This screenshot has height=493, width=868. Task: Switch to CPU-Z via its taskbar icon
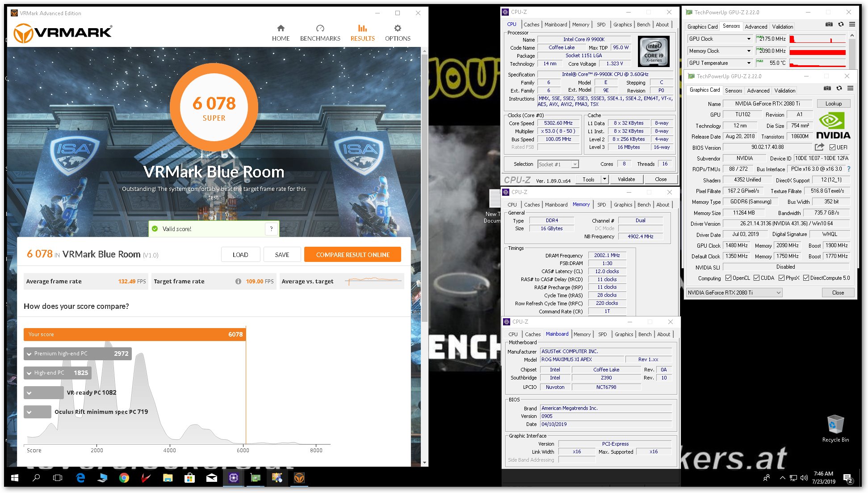tap(234, 478)
